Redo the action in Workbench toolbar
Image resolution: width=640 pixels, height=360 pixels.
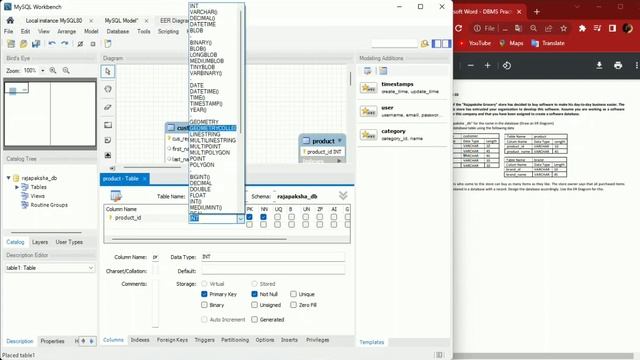pyautogui.click(x=64, y=44)
